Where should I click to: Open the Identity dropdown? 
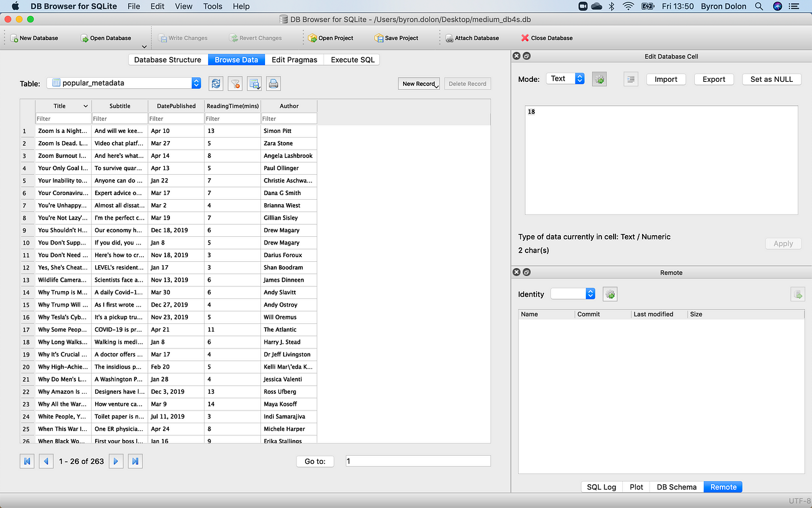coord(573,294)
